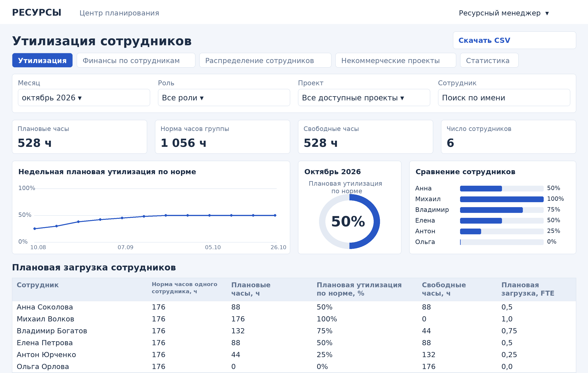Click the 50% donut chart

pyautogui.click(x=349, y=221)
